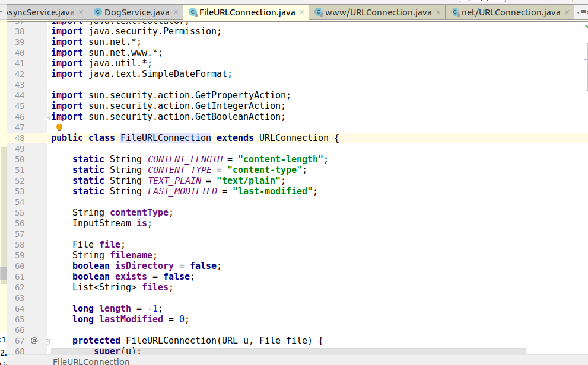Click the InputStream type on line 56
588x365 pixels.
point(101,223)
